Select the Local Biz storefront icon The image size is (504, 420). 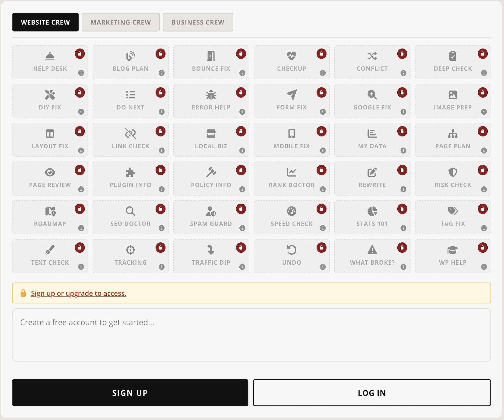coord(211,134)
